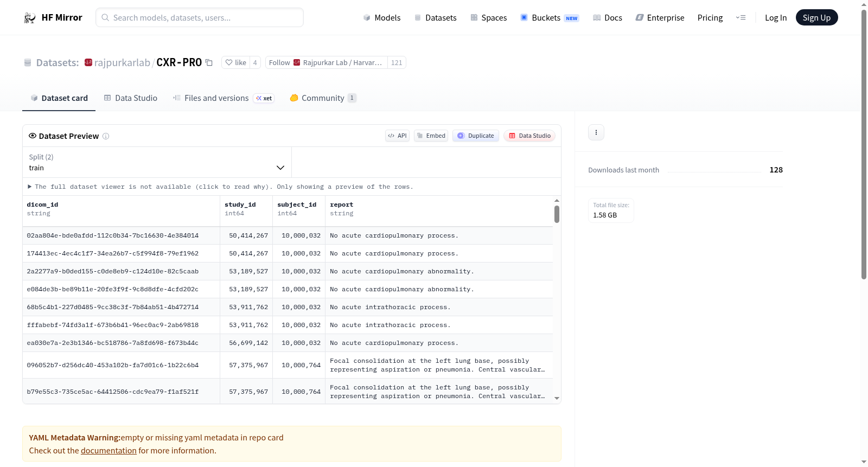Select cell ea030e7a-2e3b1346-bc518786-7a8fd698-f673b44c
Viewport: 868px width, 467px height.
(x=121, y=343)
